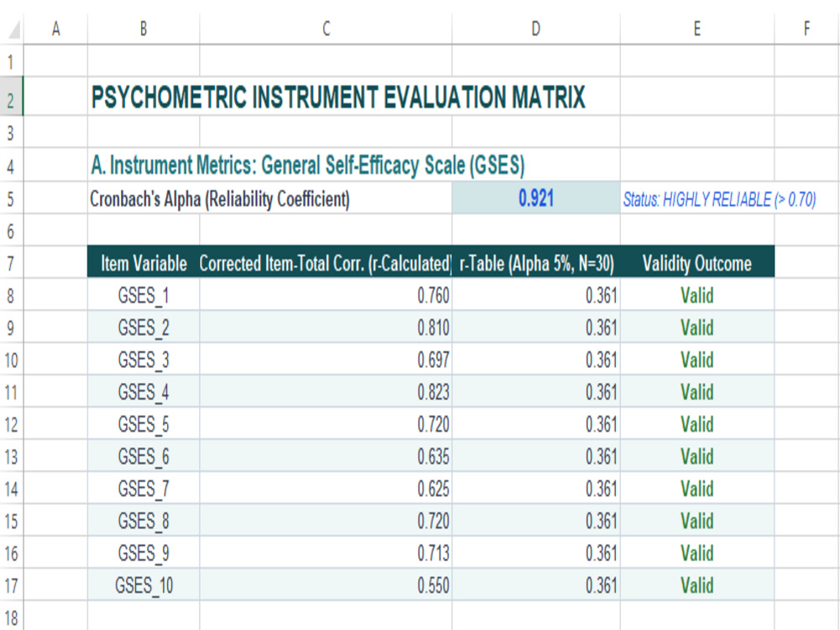Click the 0.823 value for GSES_4
The height and width of the screenshot is (630, 840).
pos(326,391)
